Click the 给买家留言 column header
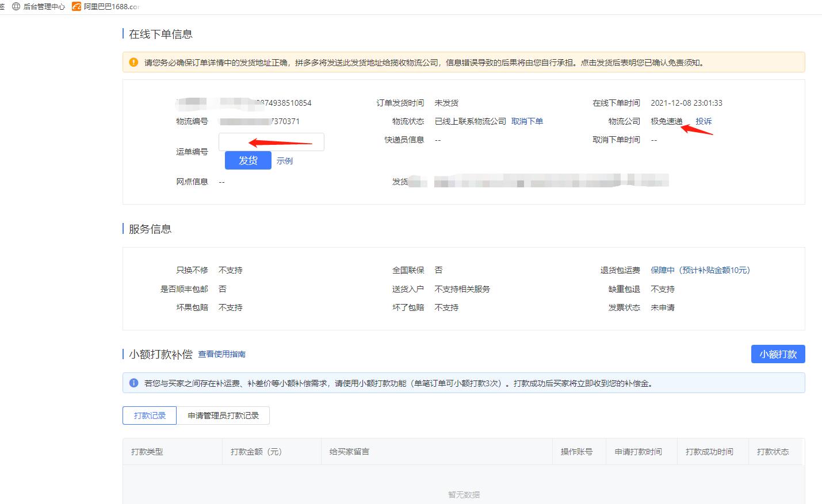The width and height of the screenshot is (822, 504). pos(348,452)
